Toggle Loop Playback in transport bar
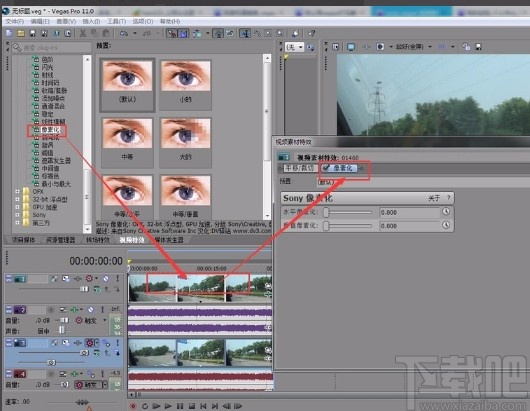 tap(145, 406)
